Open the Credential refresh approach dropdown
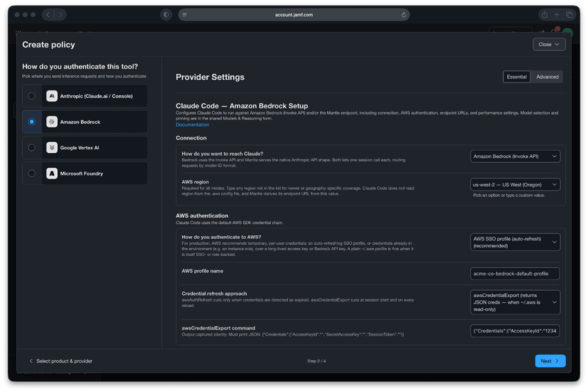This screenshot has height=392, width=588. [515, 302]
